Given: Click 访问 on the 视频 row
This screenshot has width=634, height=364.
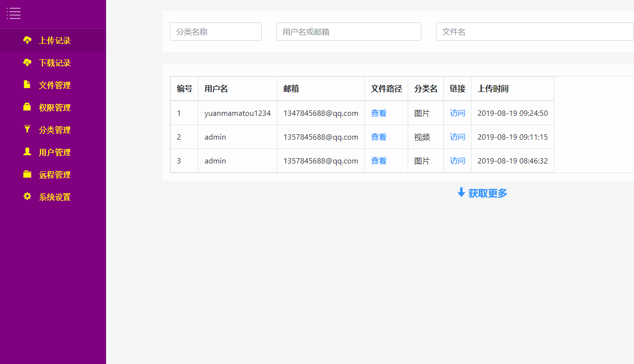Looking at the screenshot, I should (x=457, y=137).
